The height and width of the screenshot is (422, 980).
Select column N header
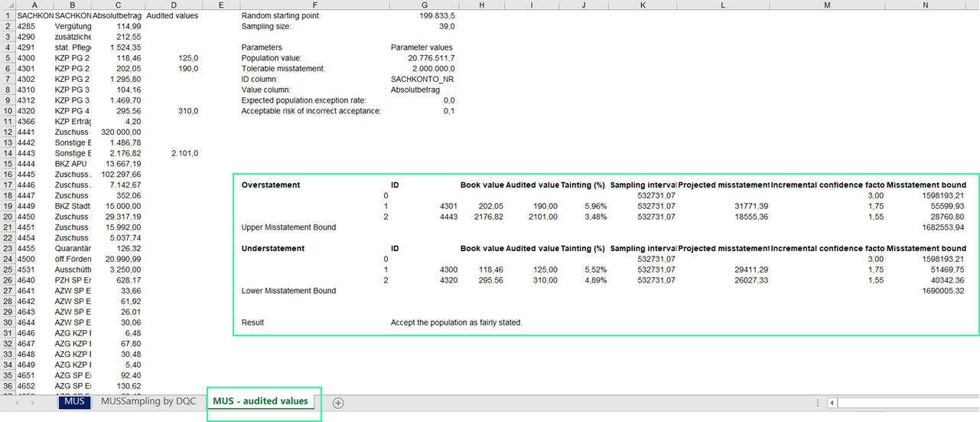tap(926, 5)
